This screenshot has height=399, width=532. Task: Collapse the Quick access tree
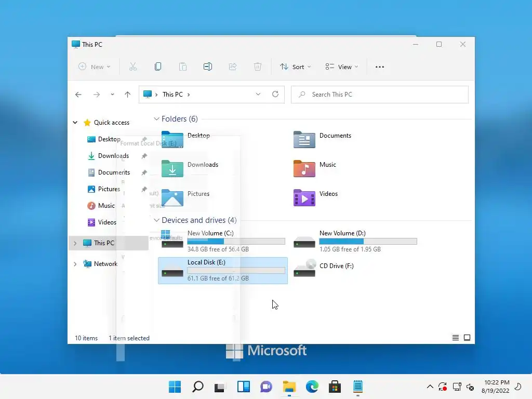pos(75,122)
